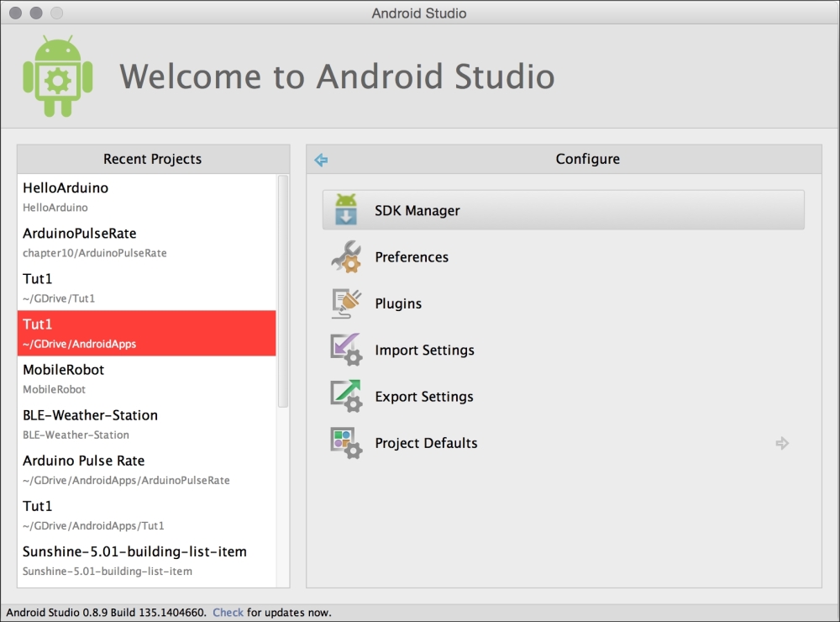Open the HelloArduino recent project
This screenshot has height=622, width=840.
[147, 197]
